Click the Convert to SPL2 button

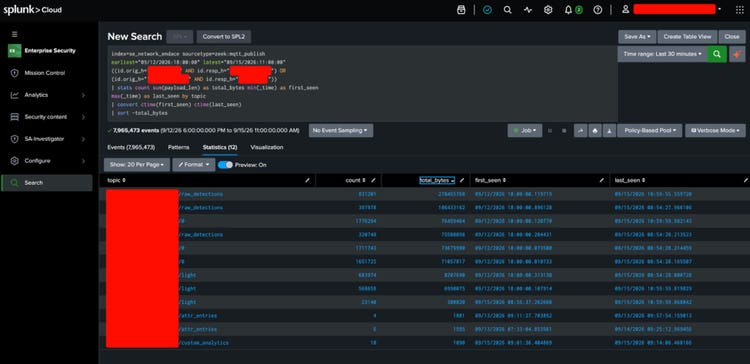click(224, 37)
